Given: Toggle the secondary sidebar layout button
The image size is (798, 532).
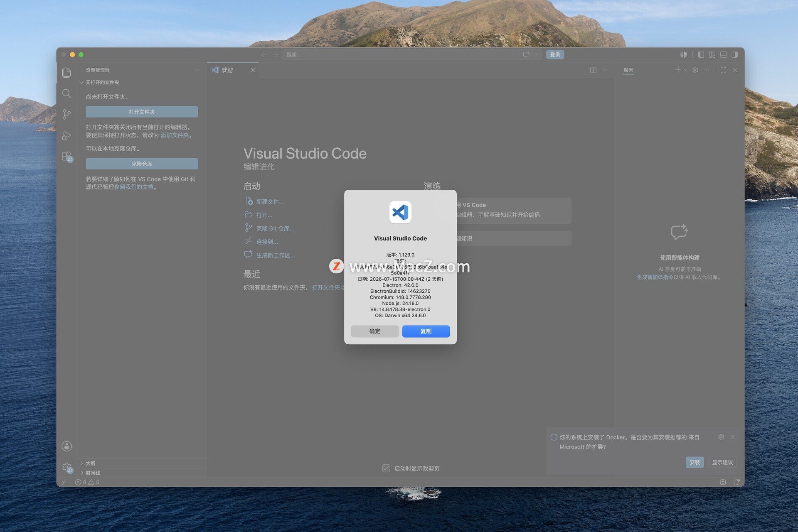Looking at the screenshot, I should (x=735, y=54).
